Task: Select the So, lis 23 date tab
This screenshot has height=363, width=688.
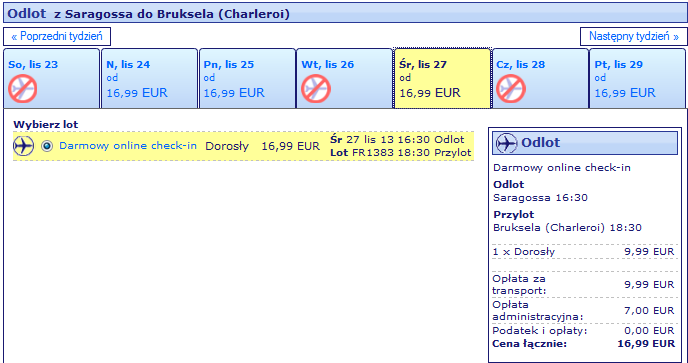Action: click(52, 78)
